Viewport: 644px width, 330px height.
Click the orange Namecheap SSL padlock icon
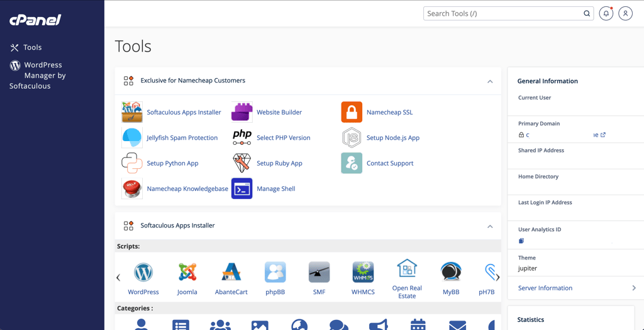pyautogui.click(x=352, y=112)
